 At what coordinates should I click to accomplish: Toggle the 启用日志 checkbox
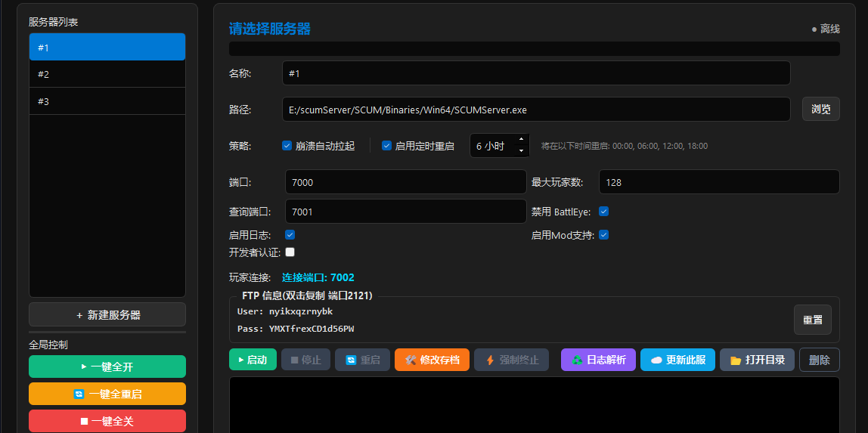pyautogui.click(x=290, y=235)
